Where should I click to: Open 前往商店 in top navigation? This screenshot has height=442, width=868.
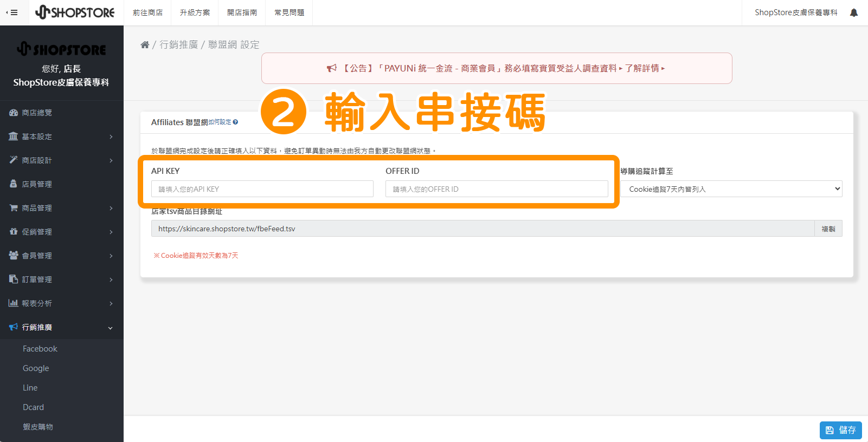coord(147,12)
